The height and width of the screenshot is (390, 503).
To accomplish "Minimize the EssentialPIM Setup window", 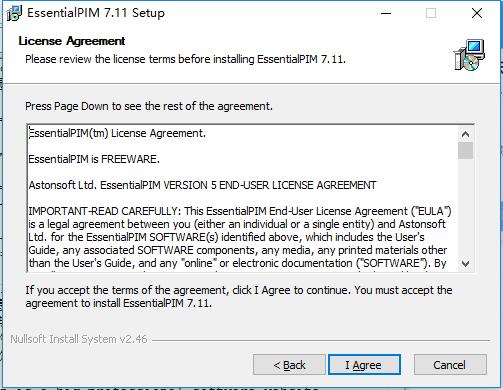I will pos(386,13).
